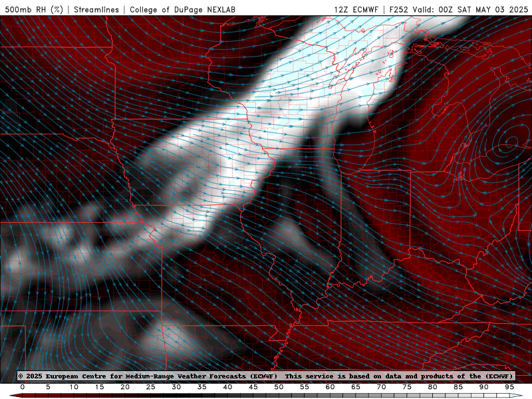
Task: Click the colorbar value label "40"
Action: (x=227, y=387)
